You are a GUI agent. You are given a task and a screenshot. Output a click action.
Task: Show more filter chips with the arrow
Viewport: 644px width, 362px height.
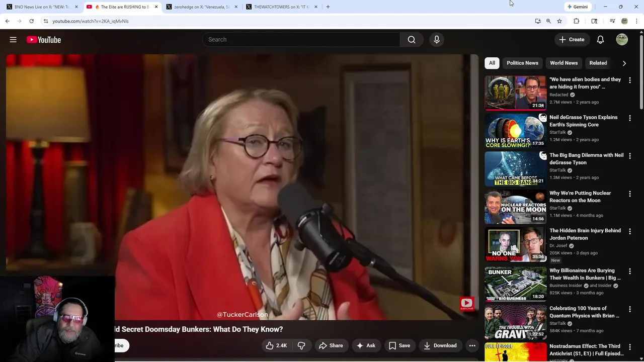pos(624,63)
